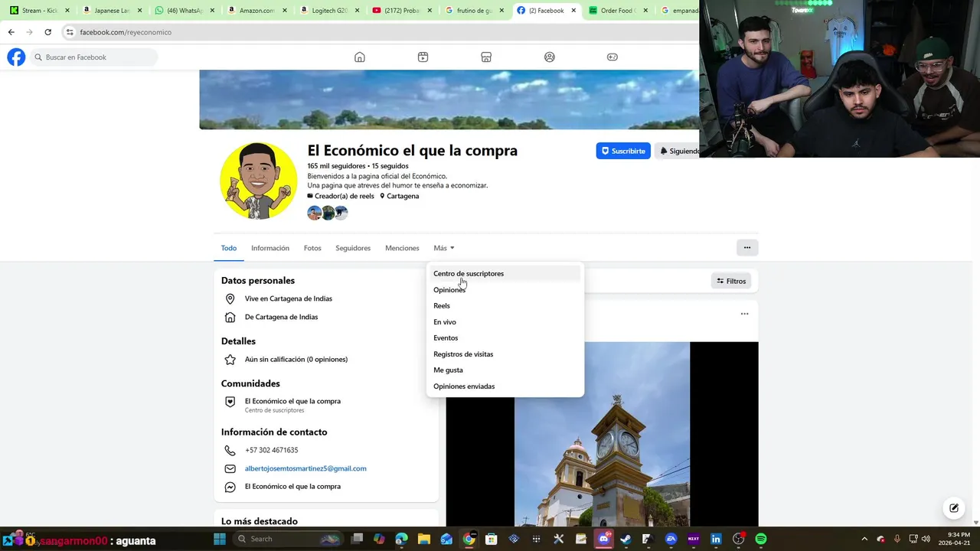This screenshot has height=551, width=980.
Task: Click the Buscar en Facebook search field
Action: pyautogui.click(x=94, y=57)
